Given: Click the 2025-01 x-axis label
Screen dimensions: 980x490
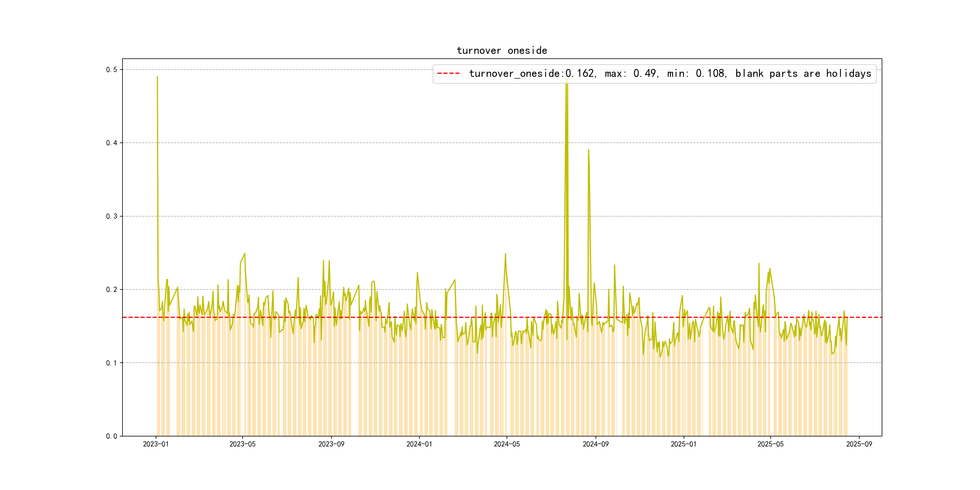Looking at the screenshot, I should 683,444.
